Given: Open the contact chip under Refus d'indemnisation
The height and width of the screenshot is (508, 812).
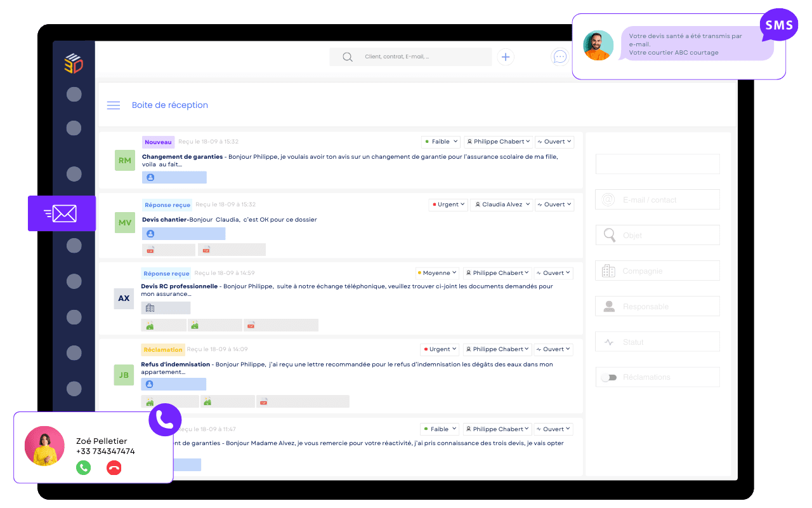Looking at the screenshot, I should [x=174, y=384].
